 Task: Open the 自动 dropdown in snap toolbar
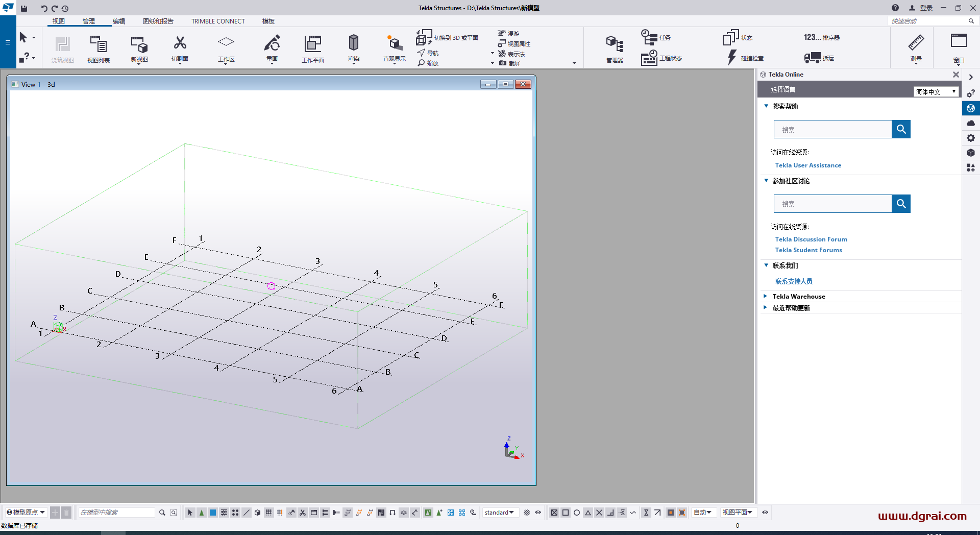point(702,513)
